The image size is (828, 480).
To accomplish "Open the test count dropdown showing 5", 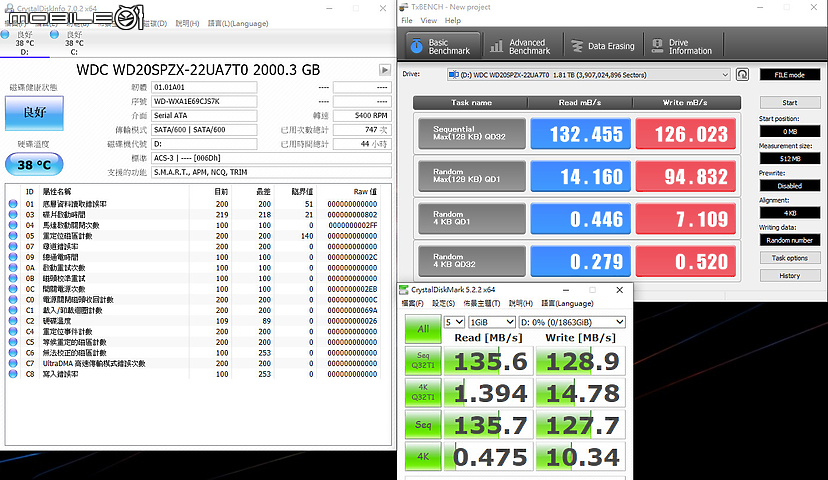I will pyautogui.click(x=454, y=322).
